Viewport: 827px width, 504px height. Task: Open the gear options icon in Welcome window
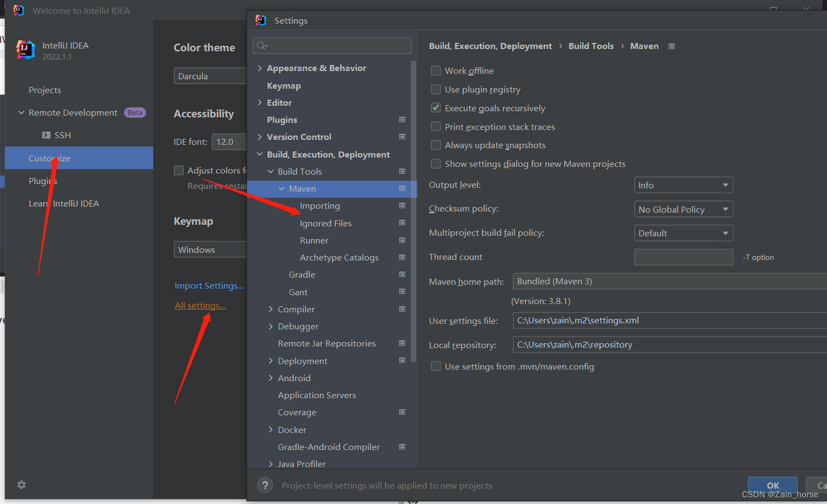click(x=22, y=485)
